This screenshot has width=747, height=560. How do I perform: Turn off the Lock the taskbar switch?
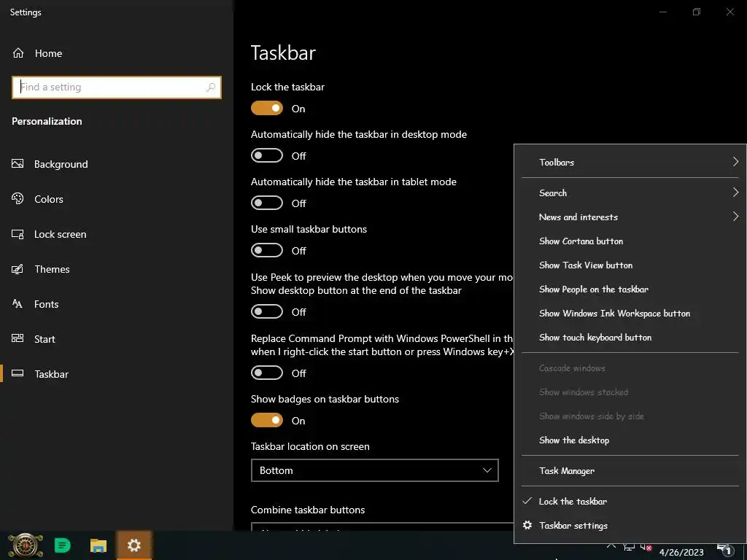coord(267,108)
